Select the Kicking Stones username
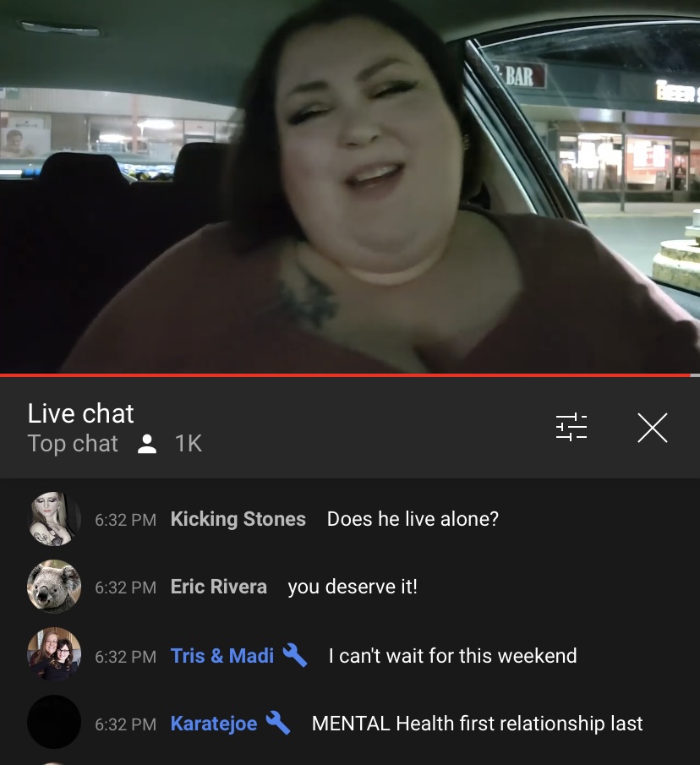 pyautogui.click(x=238, y=519)
